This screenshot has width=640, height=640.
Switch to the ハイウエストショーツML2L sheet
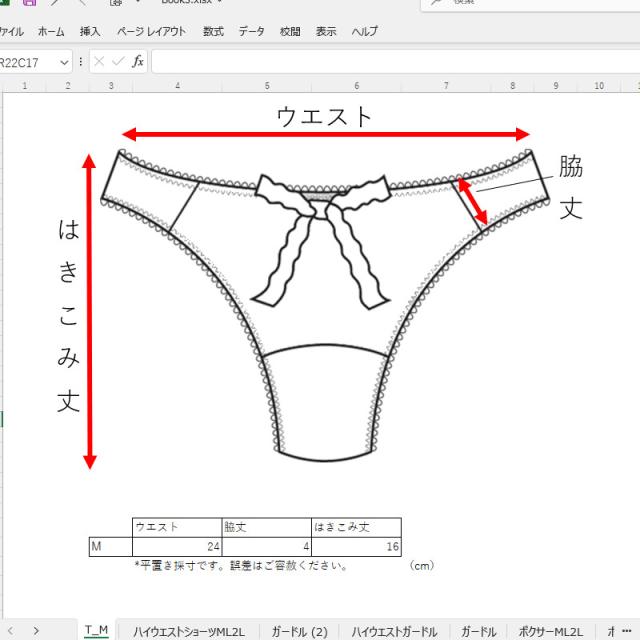tap(189, 631)
